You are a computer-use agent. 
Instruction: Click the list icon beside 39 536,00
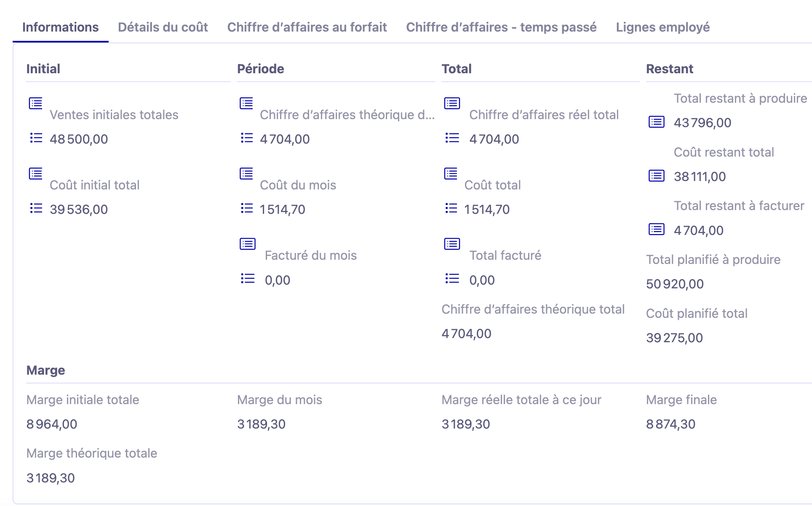pos(35,208)
